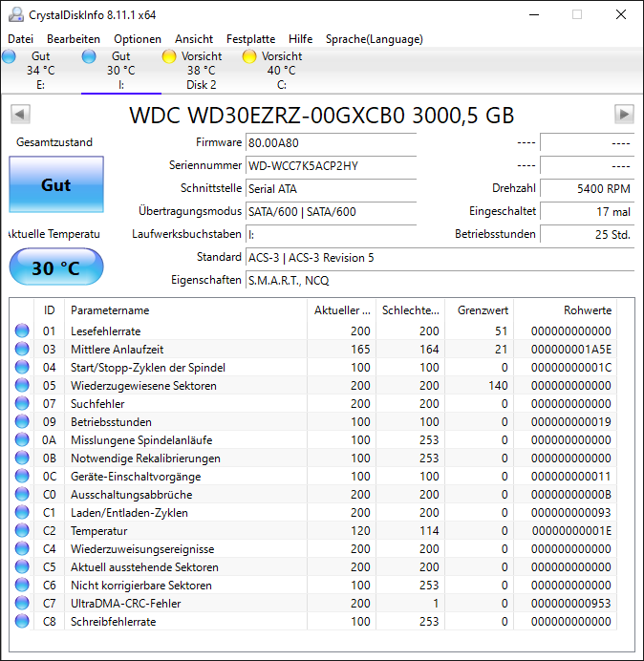The image size is (644, 661).
Task: Click status icon for UltraDMA-CRC-Fehler row
Action: [x=22, y=603]
